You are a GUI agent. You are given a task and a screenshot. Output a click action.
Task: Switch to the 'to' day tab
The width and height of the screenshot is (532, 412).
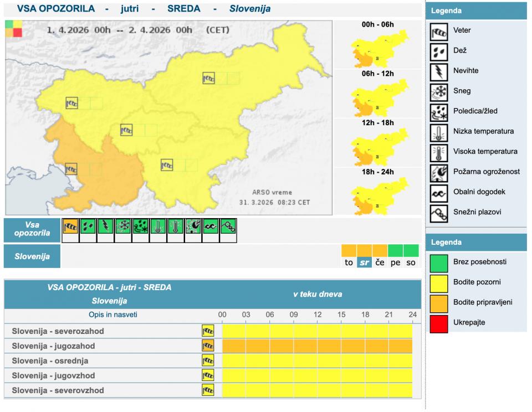[349, 262]
